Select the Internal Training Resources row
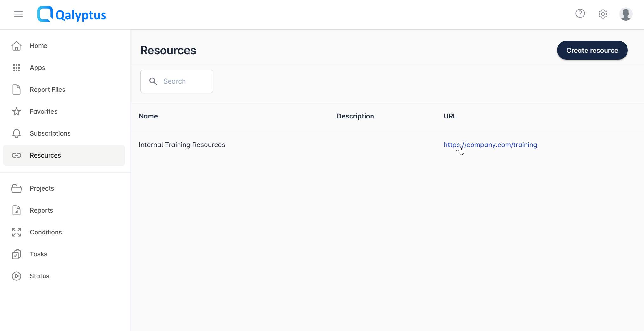The height and width of the screenshot is (331, 644). click(182, 145)
